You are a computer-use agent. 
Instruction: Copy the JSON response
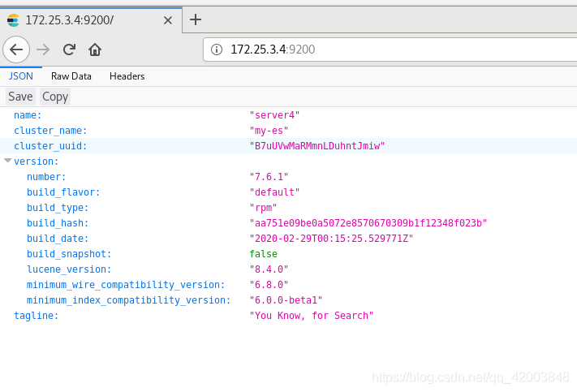[55, 97]
